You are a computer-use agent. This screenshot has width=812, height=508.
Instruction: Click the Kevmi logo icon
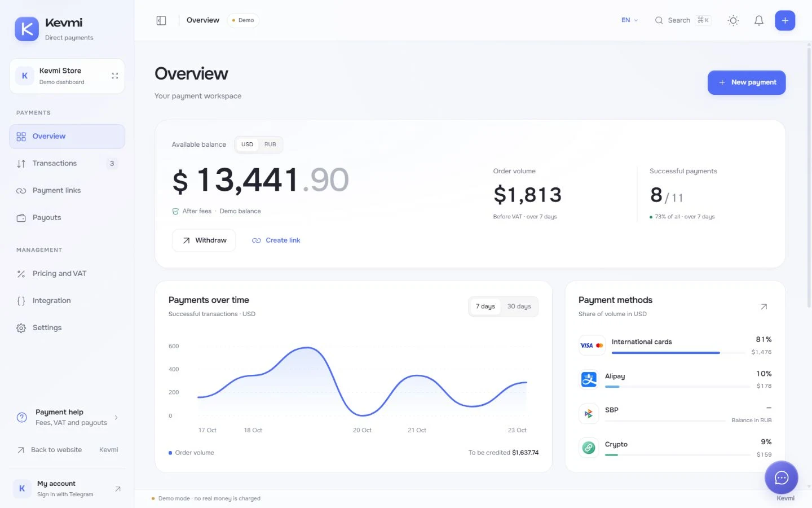[27, 29]
